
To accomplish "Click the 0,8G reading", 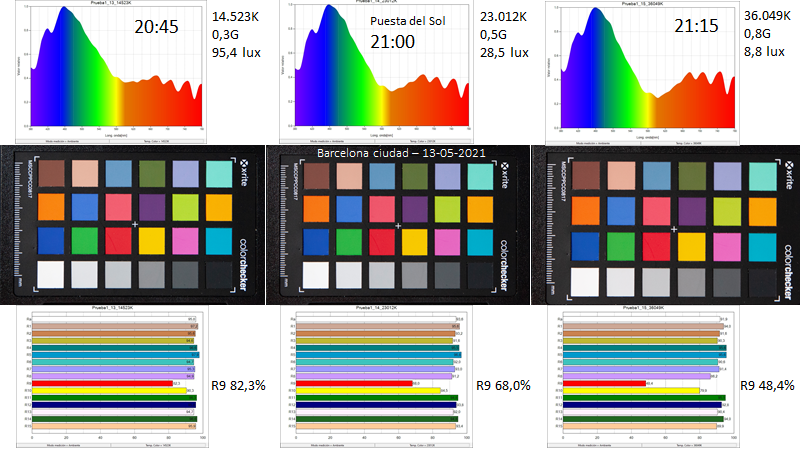I will click(x=757, y=34).
